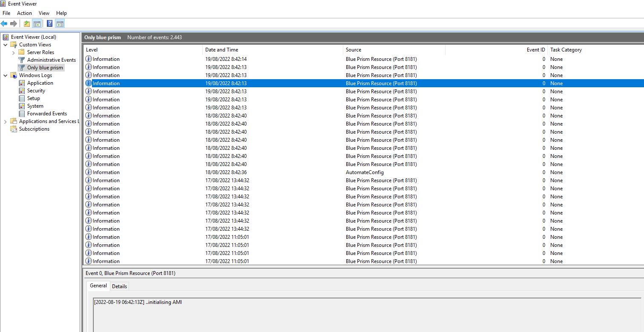Collapse the Custom Views tree node
Screen dimensions: 644x332
[5, 45]
